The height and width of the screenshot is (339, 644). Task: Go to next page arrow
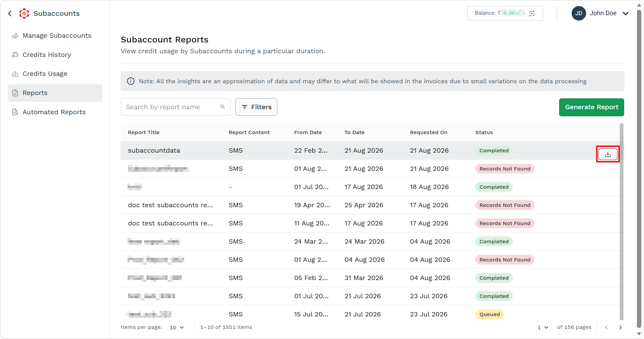click(x=620, y=328)
